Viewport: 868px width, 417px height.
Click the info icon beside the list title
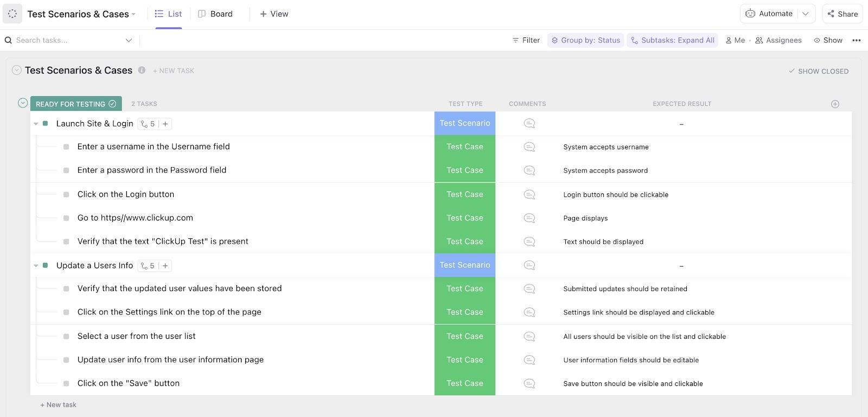point(142,70)
